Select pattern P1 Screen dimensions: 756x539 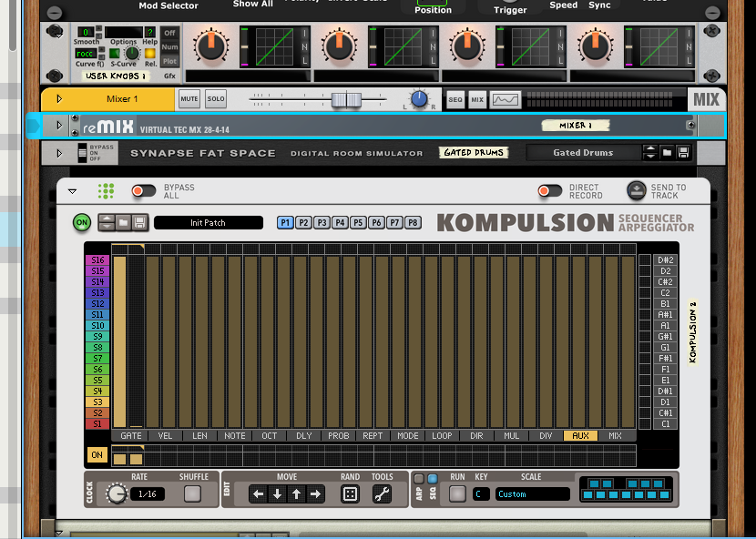[x=285, y=223]
